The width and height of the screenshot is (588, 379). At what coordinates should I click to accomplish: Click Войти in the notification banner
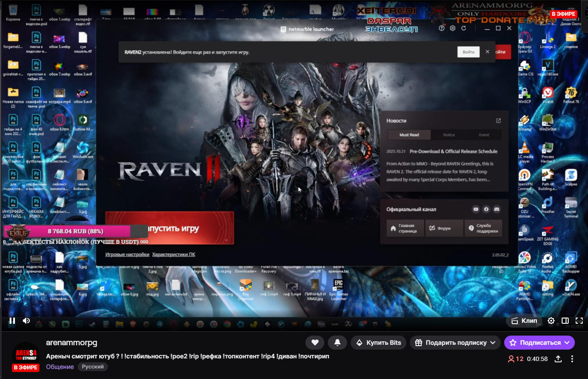(468, 52)
